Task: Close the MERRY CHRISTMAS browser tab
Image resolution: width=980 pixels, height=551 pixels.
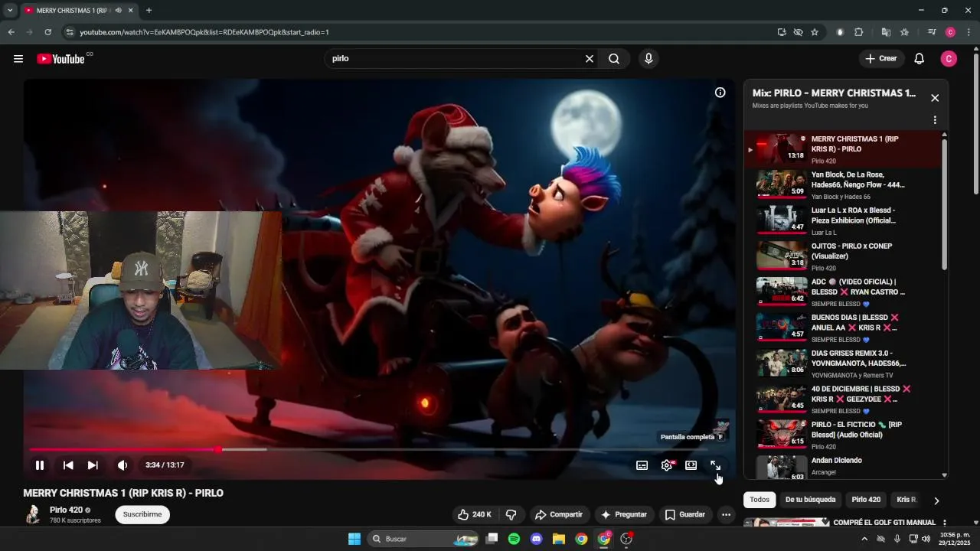Action: 131,11
